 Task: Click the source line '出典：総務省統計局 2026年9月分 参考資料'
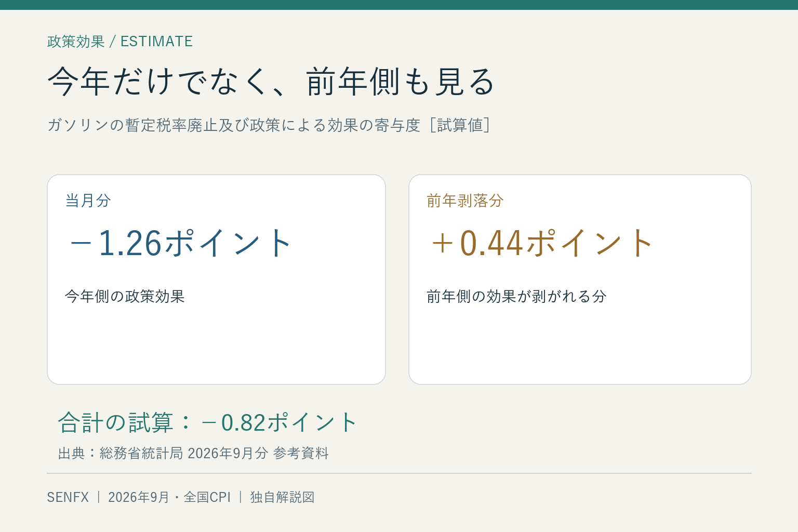pos(193,454)
